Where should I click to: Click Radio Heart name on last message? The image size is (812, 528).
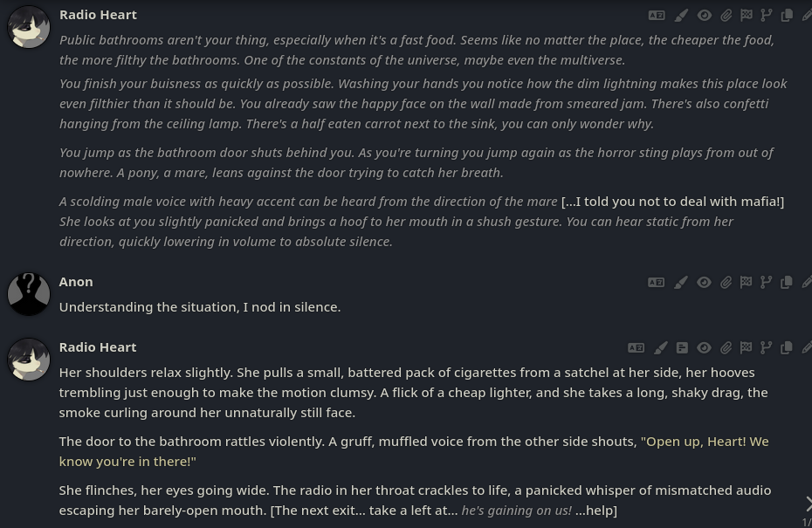coord(98,347)
